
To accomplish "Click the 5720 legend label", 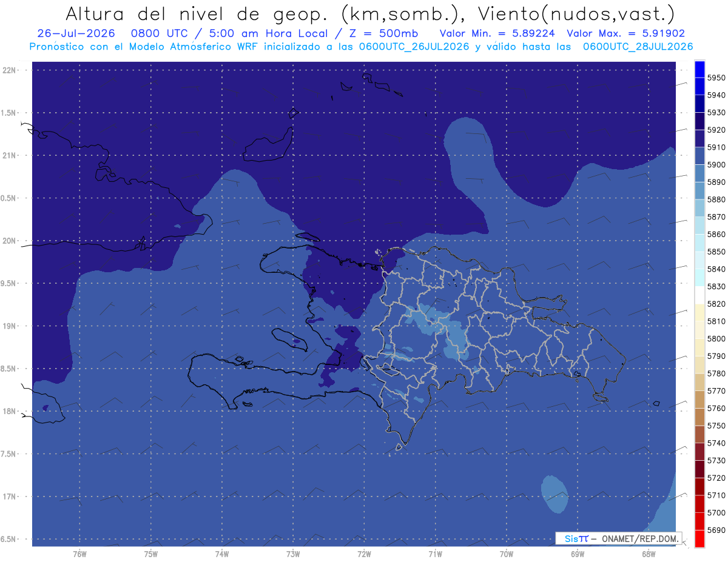I will click(716, 478).
